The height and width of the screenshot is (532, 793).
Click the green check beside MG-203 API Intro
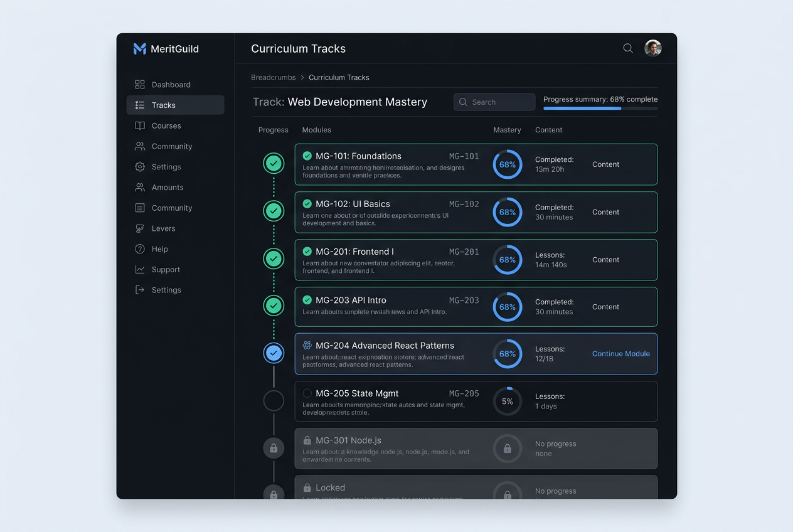(x=307, y=300)
